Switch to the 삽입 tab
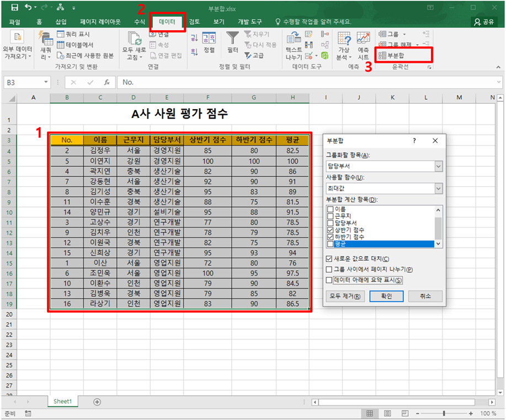This screenshot has height=420, width=506. (x=61, y=22)
